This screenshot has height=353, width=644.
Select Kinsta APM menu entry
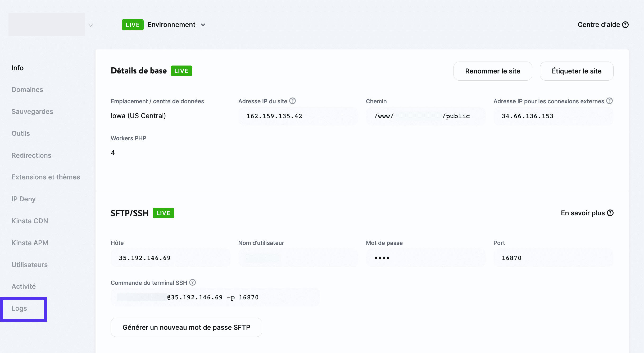point(30,243)
